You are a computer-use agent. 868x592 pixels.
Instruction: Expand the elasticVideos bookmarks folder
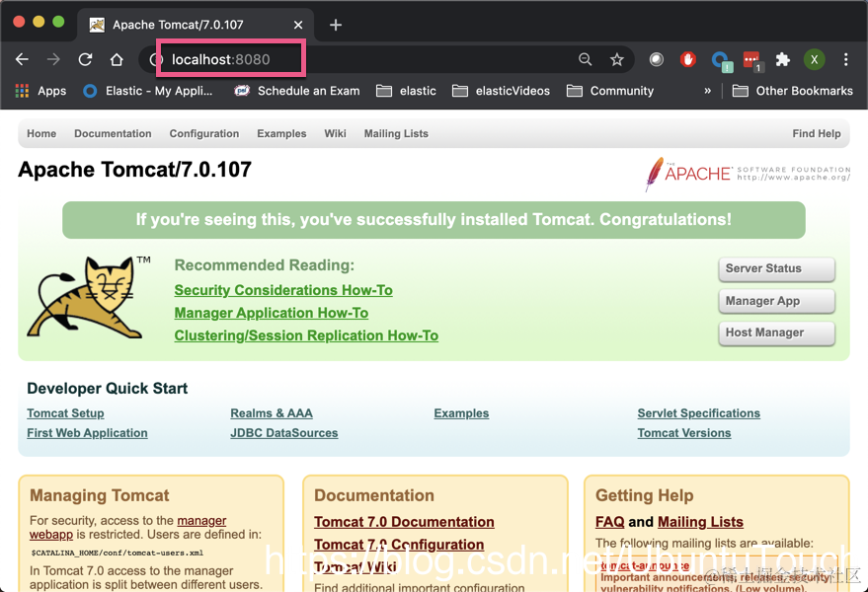coord(501,91)
